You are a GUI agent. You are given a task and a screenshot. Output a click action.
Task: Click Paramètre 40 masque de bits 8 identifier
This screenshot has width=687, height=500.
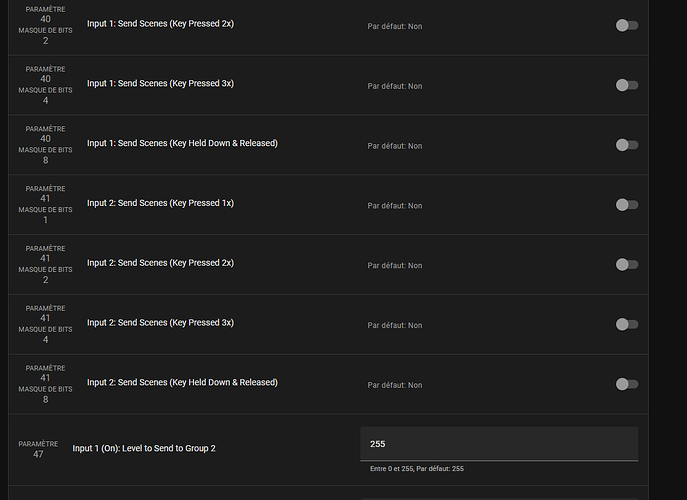tap(45, 145)
